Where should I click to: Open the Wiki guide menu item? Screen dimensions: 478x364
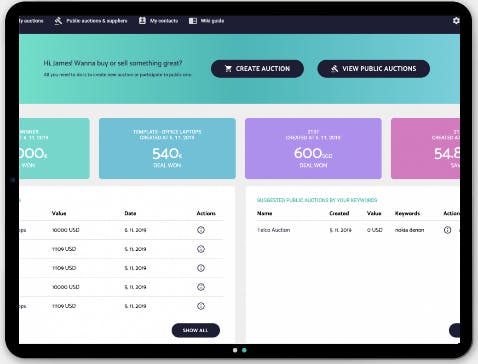(212, 21)
